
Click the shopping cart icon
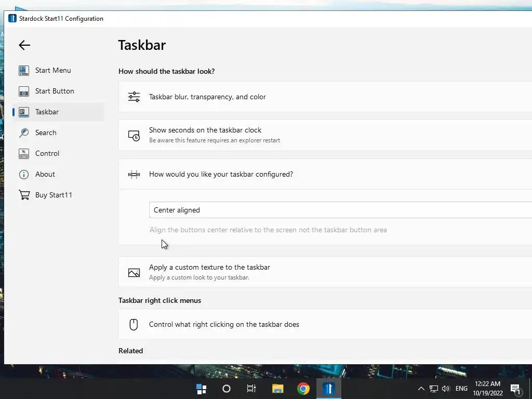click(24, 195)
